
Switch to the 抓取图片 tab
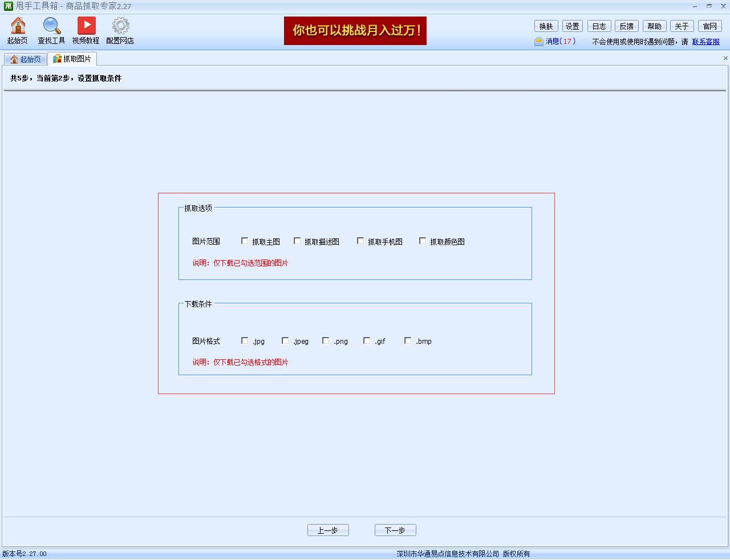(x=72, y=58)
